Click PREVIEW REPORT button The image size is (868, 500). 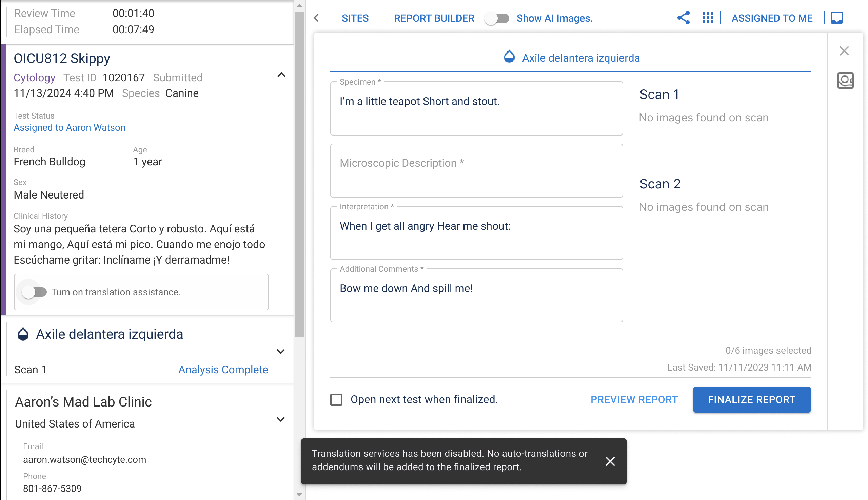pos(634,399)
